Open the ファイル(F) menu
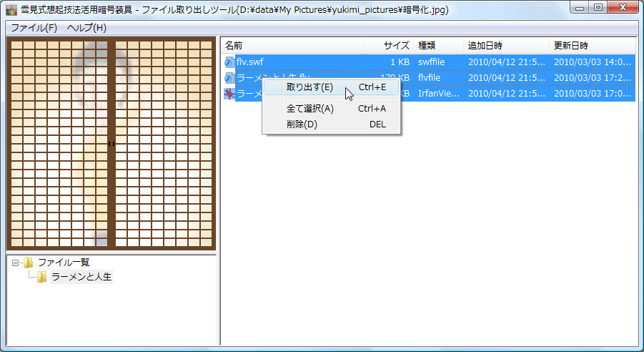The height and width of the screenshot is (352, 644). pyautogui.click(x=34, y=28)
